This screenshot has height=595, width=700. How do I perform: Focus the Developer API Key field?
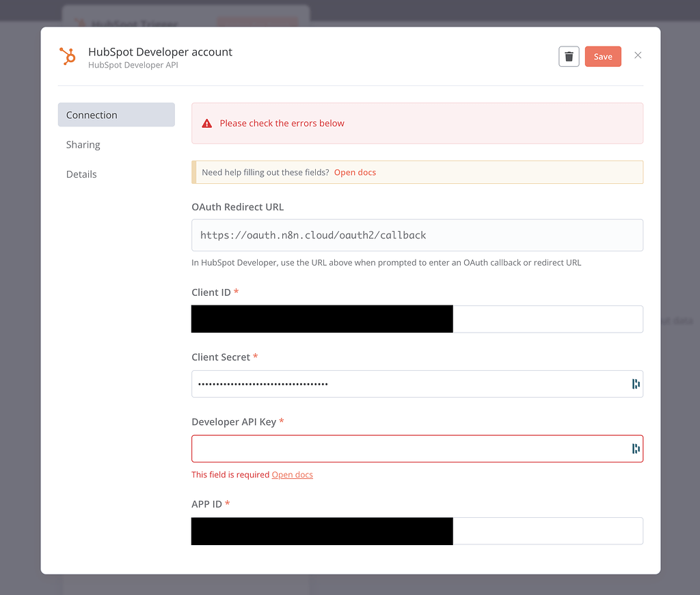coord(417,448)
